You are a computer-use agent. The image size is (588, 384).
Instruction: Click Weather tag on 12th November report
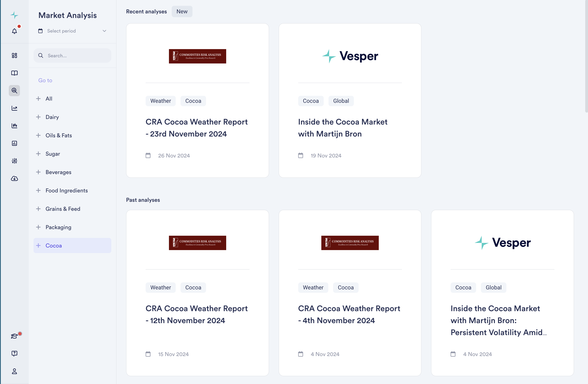(x=161, y=287)
